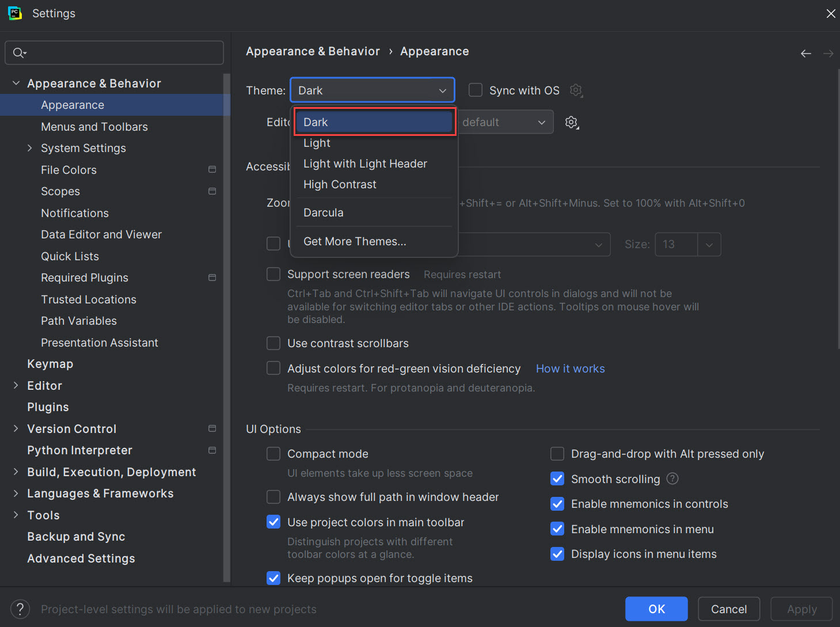Click the How it works link

(569, 368)
